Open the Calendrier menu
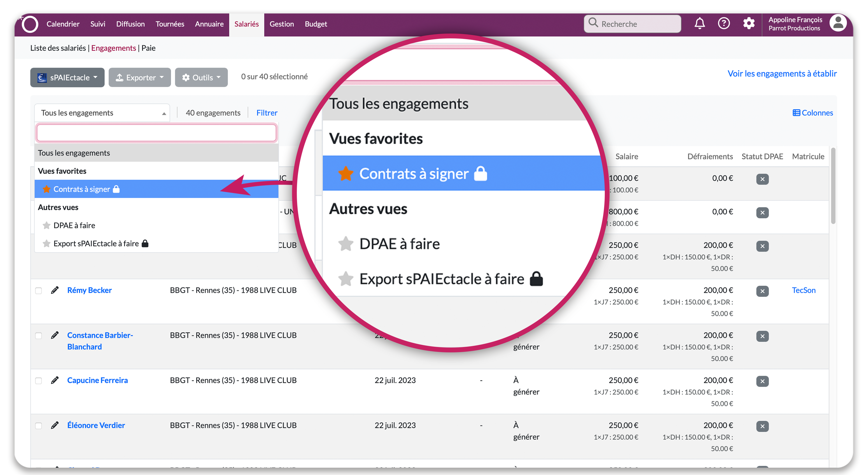The width and height of the screenshot is (868, 475). click(63, 24)
